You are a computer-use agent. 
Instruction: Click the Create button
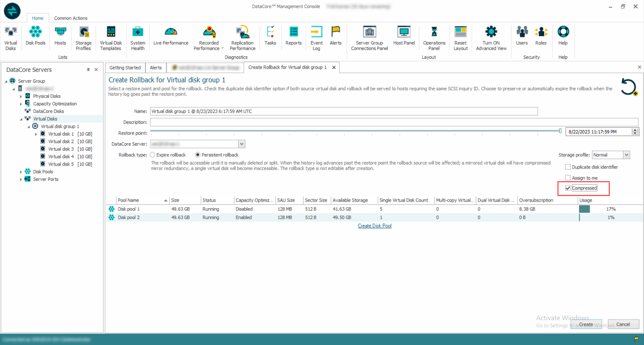pos(586,324)
